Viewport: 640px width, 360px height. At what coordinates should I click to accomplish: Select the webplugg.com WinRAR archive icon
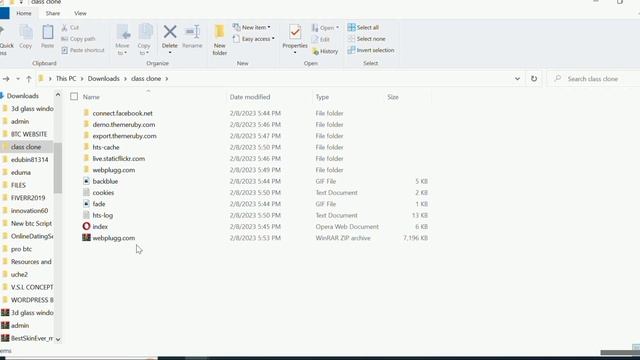(x=86, y=238)
